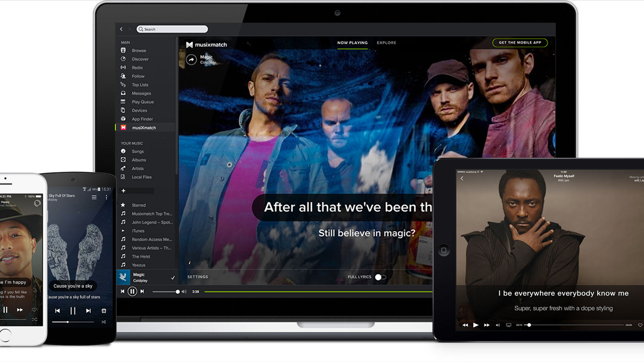Share the song Magic via arrow icon
Screen dimensions: 644x362
click(191, 60)
